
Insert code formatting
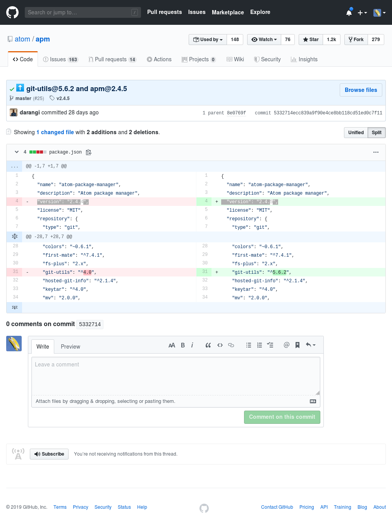coord(220,345)
